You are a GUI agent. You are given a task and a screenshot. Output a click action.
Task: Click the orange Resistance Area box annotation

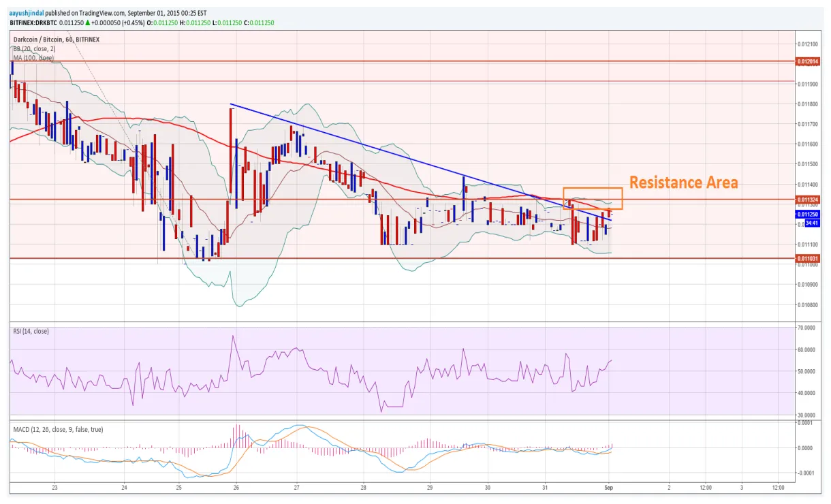coord(593,199)
